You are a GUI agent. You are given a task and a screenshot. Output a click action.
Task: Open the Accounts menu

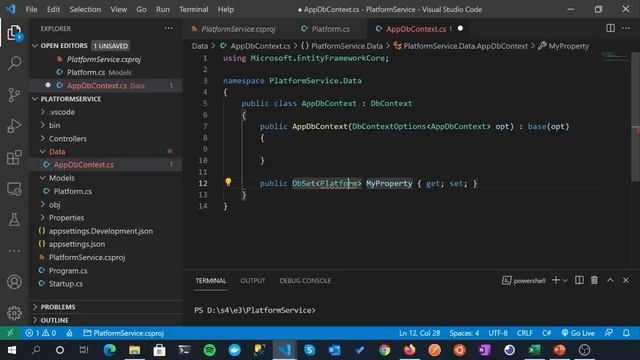tap(14, 282)
